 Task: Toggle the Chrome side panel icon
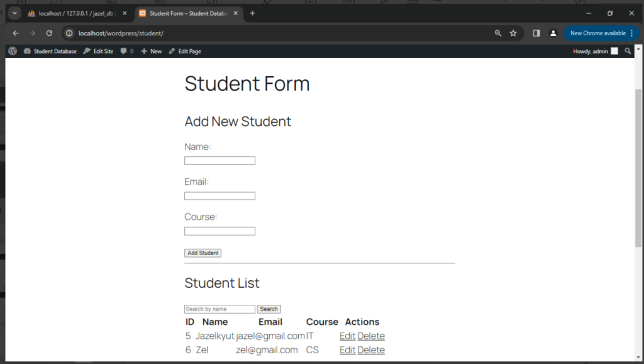pyautogui.click(x=536, y=33)
